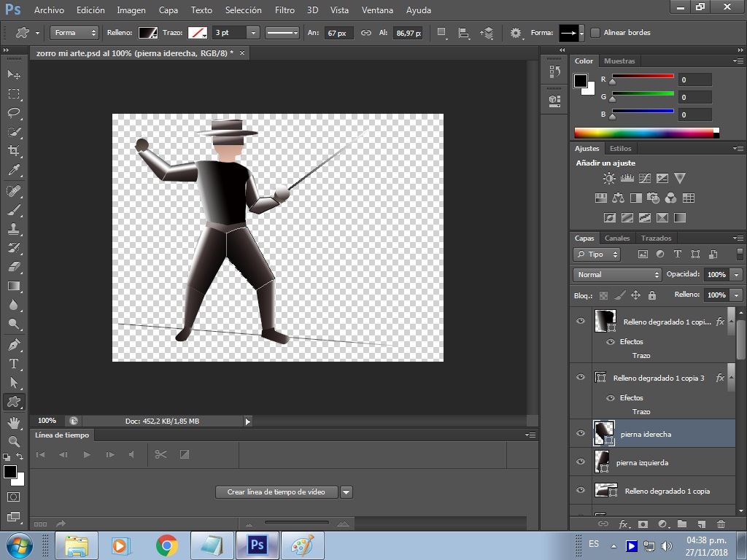Open Windows Start menu

(19, 545)
